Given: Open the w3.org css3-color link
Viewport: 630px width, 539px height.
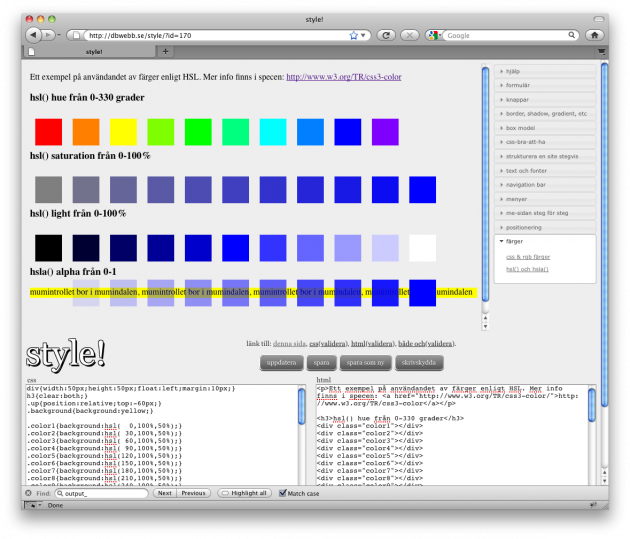Looking at the screenshot, I should point(344,77).
